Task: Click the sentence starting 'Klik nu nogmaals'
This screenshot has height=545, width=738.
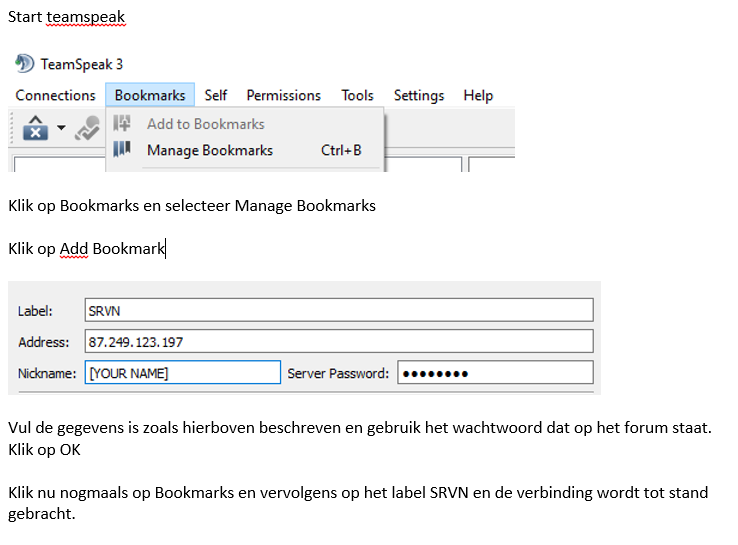Action: tap(358, 503)
